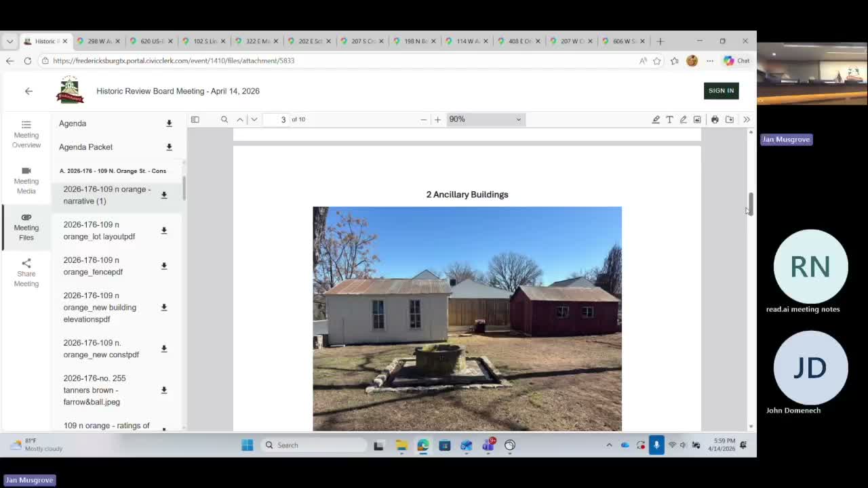Add this page to browser favorites
Screen dimensions: 868x488
(x=657, y=60)
